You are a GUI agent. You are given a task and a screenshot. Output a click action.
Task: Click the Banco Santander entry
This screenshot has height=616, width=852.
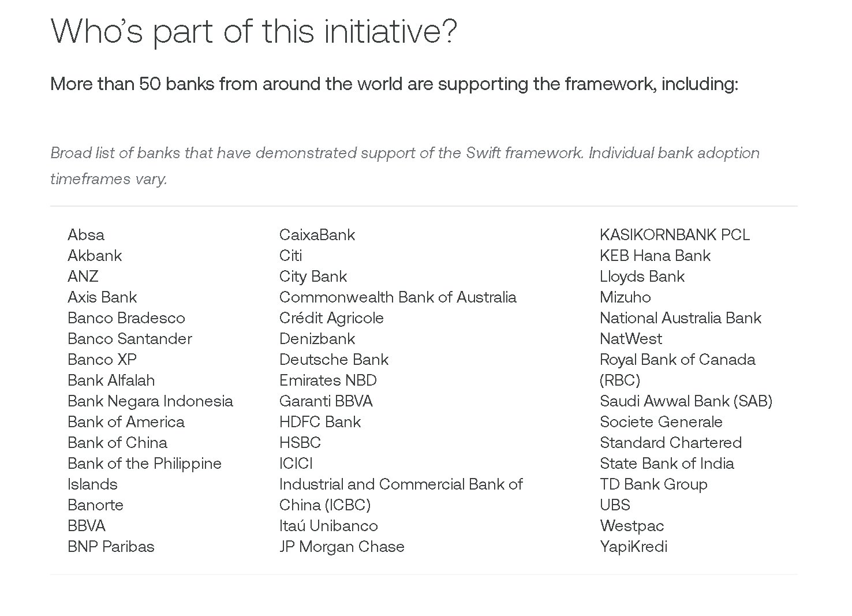coord(130,339)
